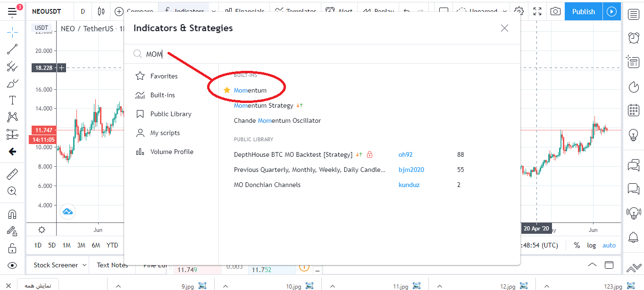Screen dimensions: 644x290
Task: Open the watchlist panel in the right sidebar
Action: (x=633, y=15)
